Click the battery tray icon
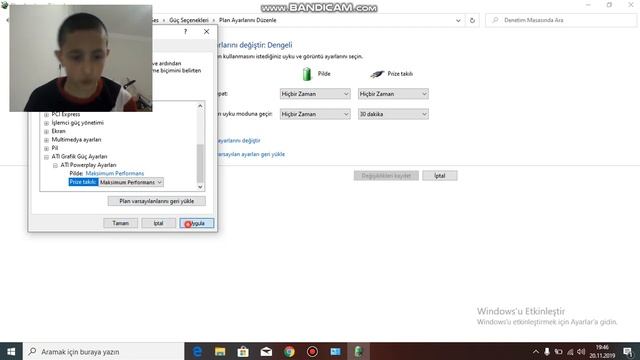This screenshot has width=640, height=360. click(x=558, y=351)
